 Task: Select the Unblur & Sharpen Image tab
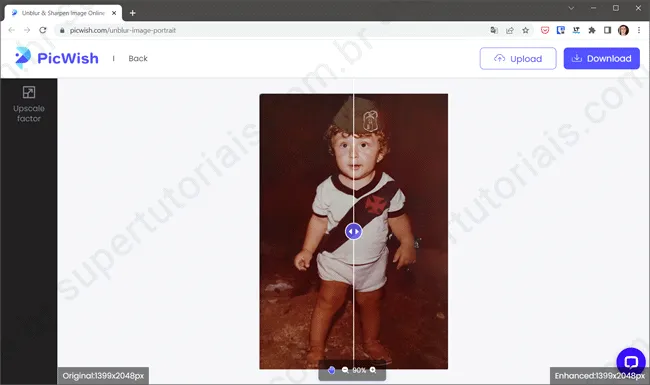click(63, 13)
